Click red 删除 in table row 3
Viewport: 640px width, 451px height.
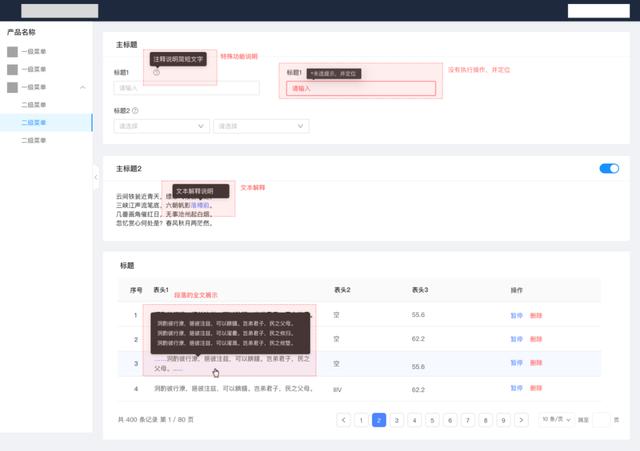[536, 363]
